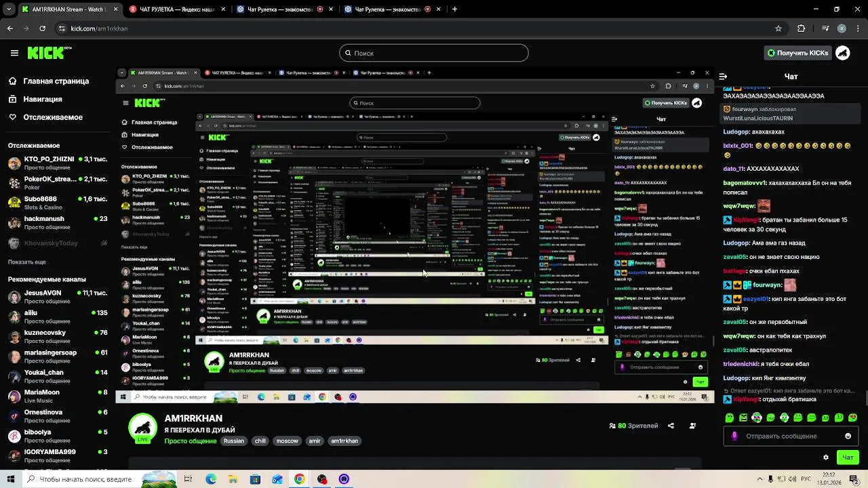Open Microsoft Store from the taskbar
The width and height of the screenshot is (868, 488).
coord(255,479)
